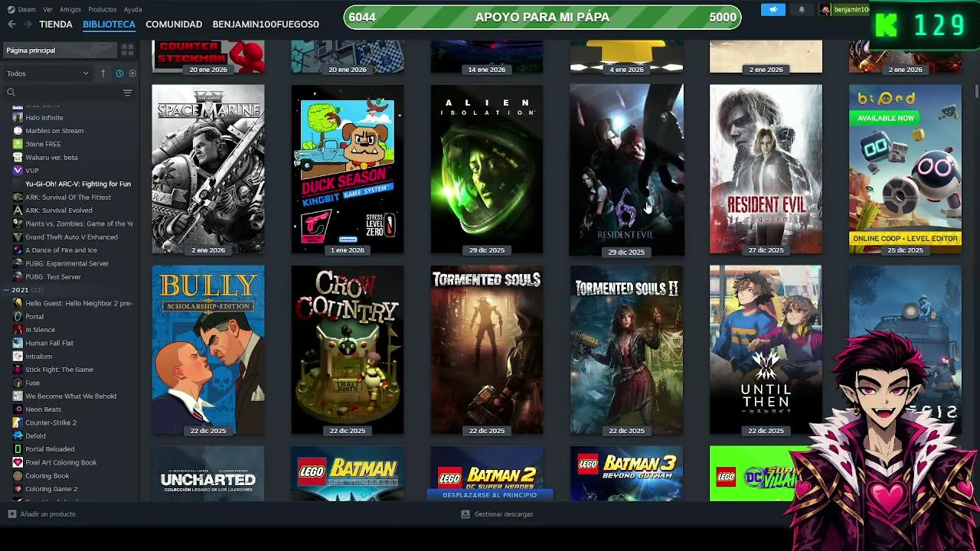Open Gestionar descargas

pyautogui.click(x=497, y=514)
